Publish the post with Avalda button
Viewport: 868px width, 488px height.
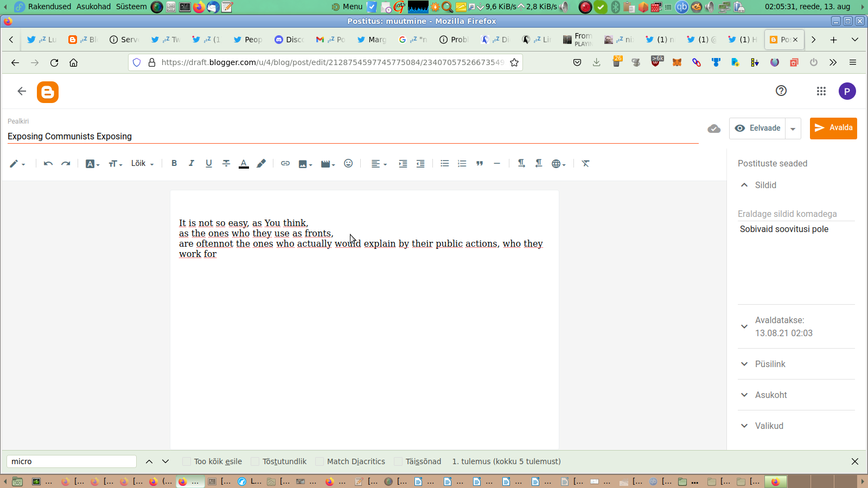point(833,129)
